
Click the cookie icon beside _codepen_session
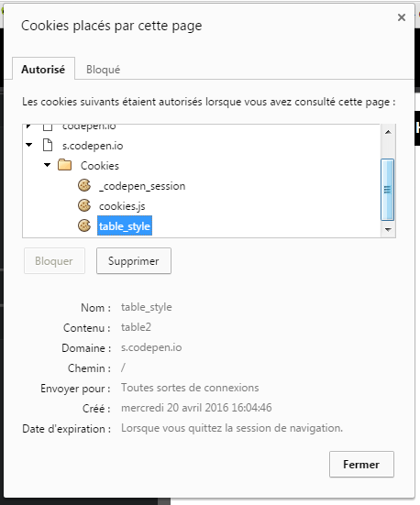(x=84, y=185)
